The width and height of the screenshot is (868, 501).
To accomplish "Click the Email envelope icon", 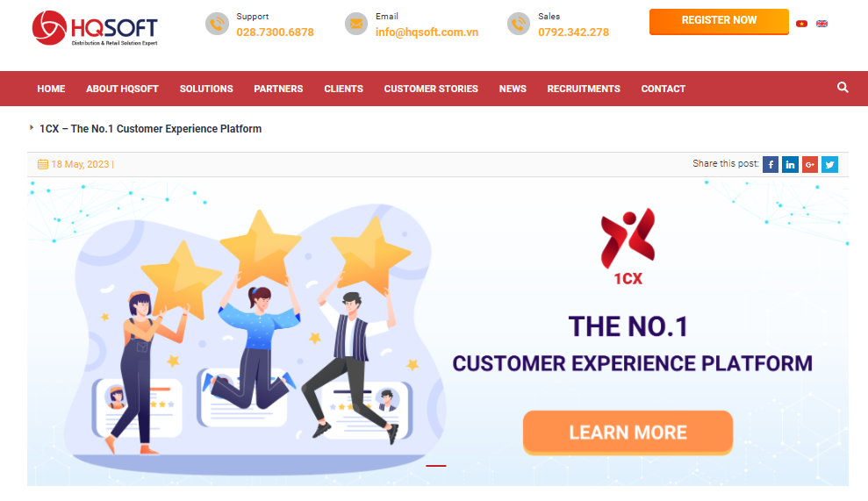I will [356, 24].
